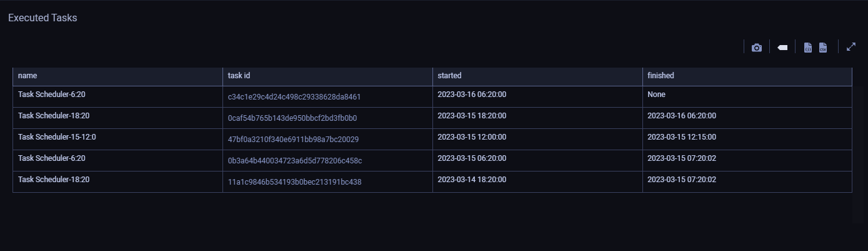Select started time 2023-03-14 18:20:00
Image resolution: width=868 pixels, height=251 pixels.
coord(472,180)
